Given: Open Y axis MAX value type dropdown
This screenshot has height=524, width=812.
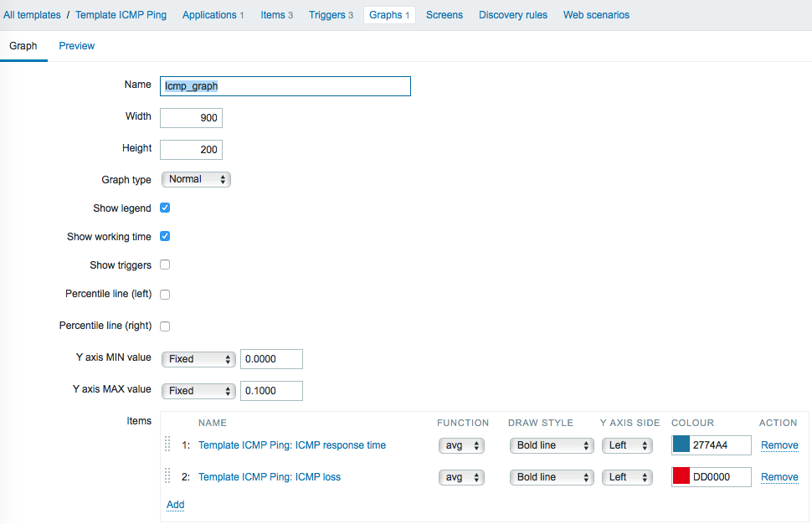Looking at the screenshot, I should pyautogui.click(x=199, y=391).
